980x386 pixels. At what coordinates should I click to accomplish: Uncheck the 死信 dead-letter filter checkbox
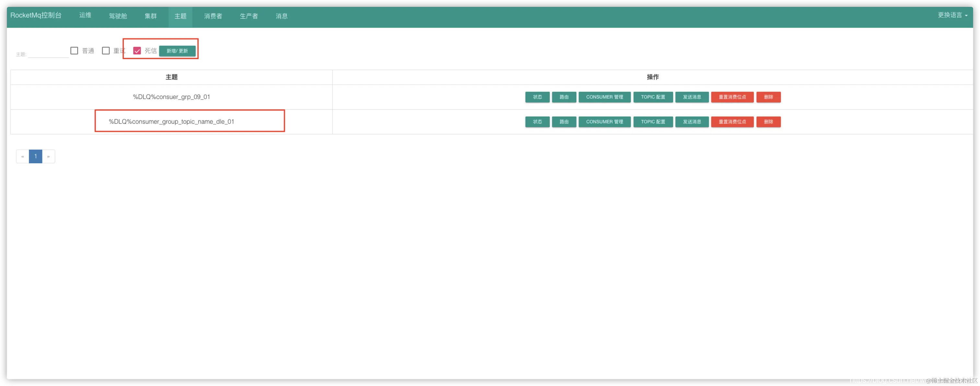pos(137,51)
